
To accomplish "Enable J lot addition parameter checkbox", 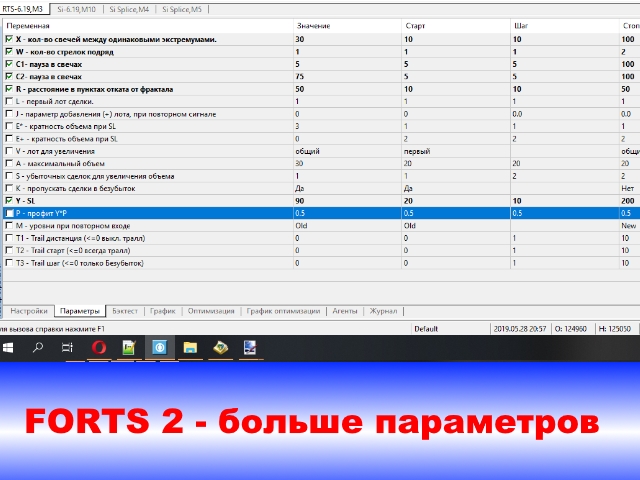I will tap(9, 114).
